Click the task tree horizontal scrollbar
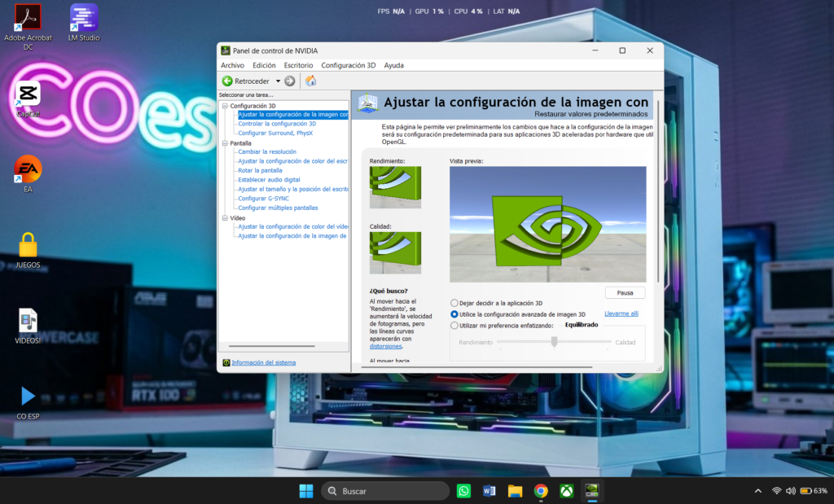 tap(272, 346)
